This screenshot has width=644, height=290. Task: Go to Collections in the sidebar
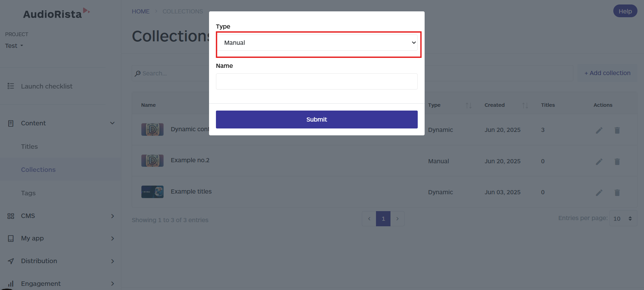point(38,169)
